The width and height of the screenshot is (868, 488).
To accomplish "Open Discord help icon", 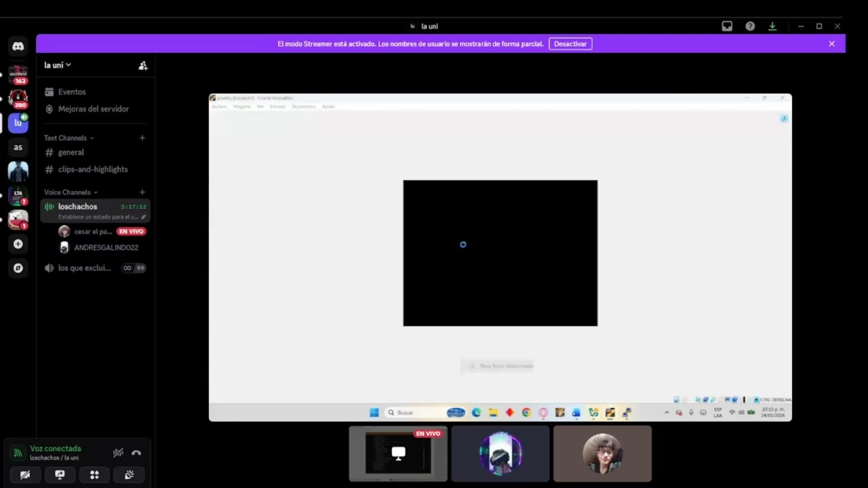I will (750, 26).
